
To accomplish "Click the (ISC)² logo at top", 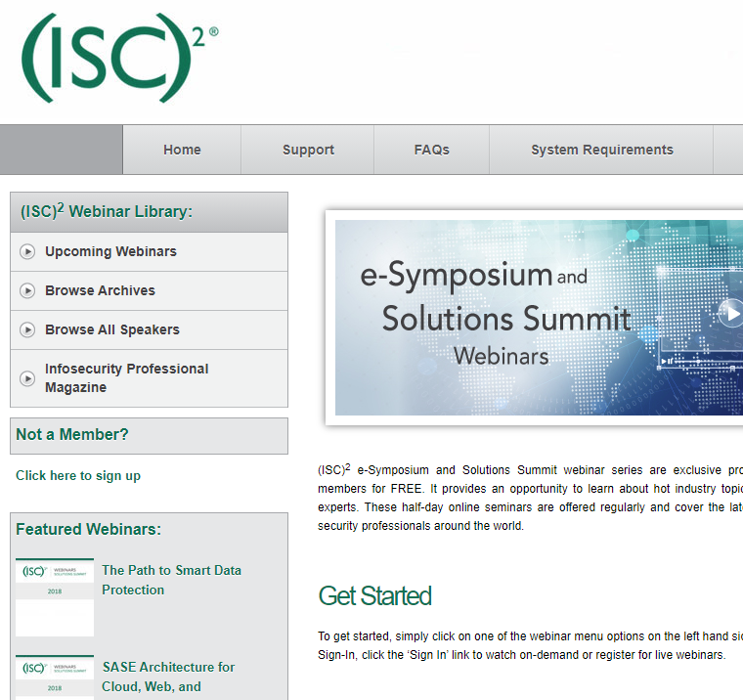I will (x=117, y=57).
